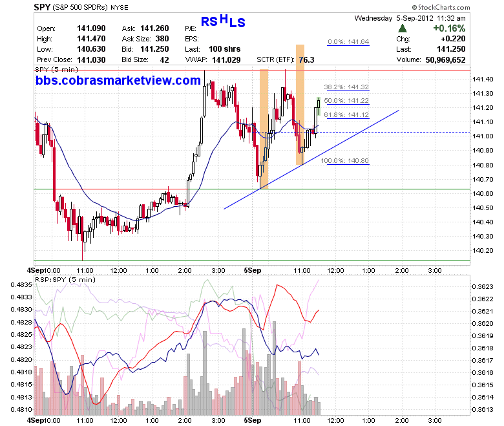Click the Ask Size value 380
This screenshot has width=504, height=426.
(162, 39)
